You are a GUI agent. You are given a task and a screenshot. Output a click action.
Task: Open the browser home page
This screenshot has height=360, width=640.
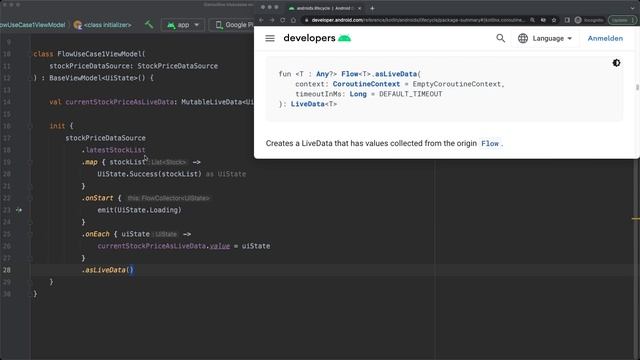coord(293,20)
